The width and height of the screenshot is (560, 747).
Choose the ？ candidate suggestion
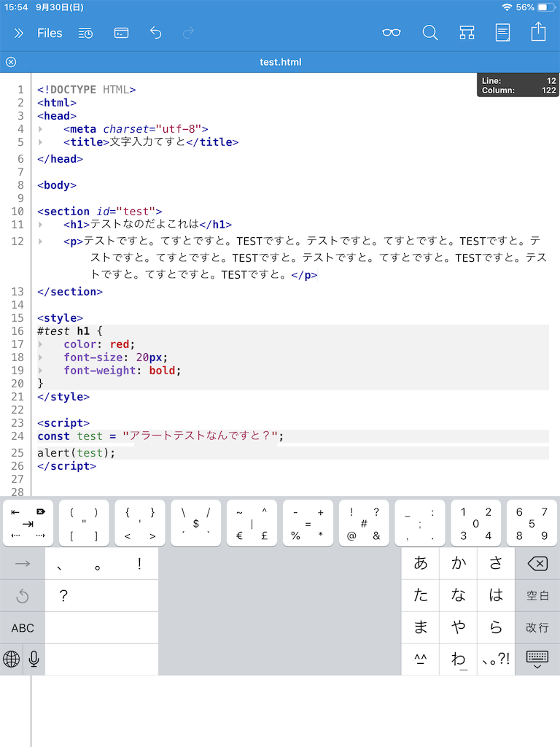[x=63, y=595]
